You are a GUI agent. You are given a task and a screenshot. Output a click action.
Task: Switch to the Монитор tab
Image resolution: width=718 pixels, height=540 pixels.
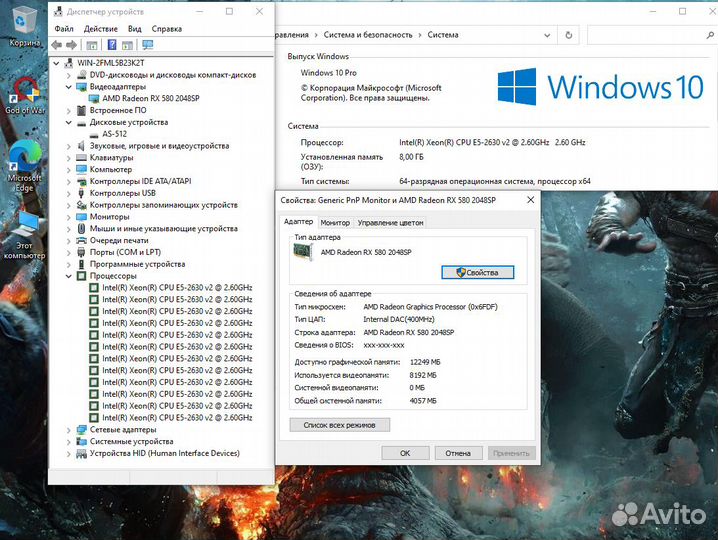pos(335,223)
